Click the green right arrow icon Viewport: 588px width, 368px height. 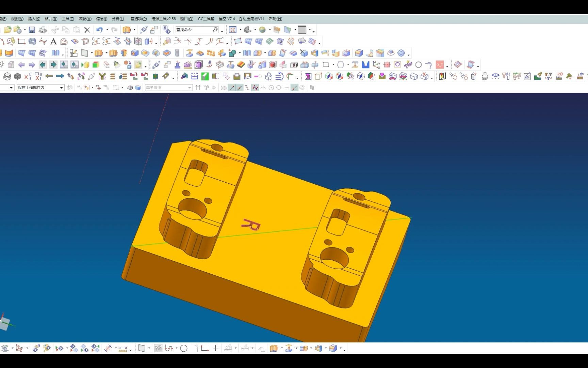point(53,65)
